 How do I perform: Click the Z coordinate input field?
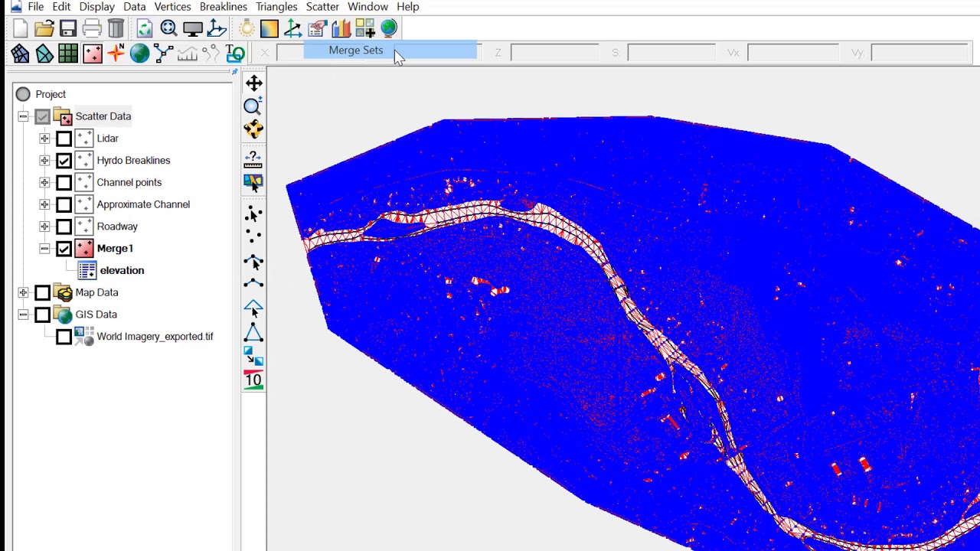[x=554, y=53]
